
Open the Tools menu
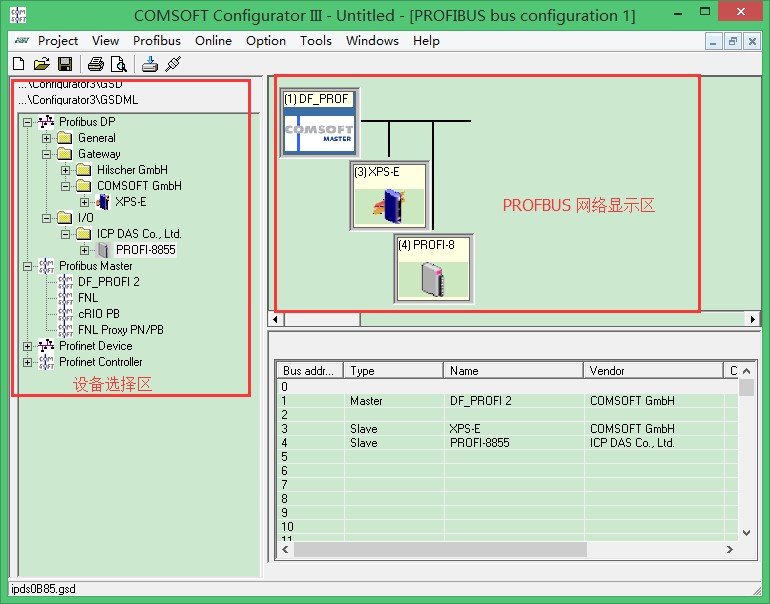pos(316,41)
